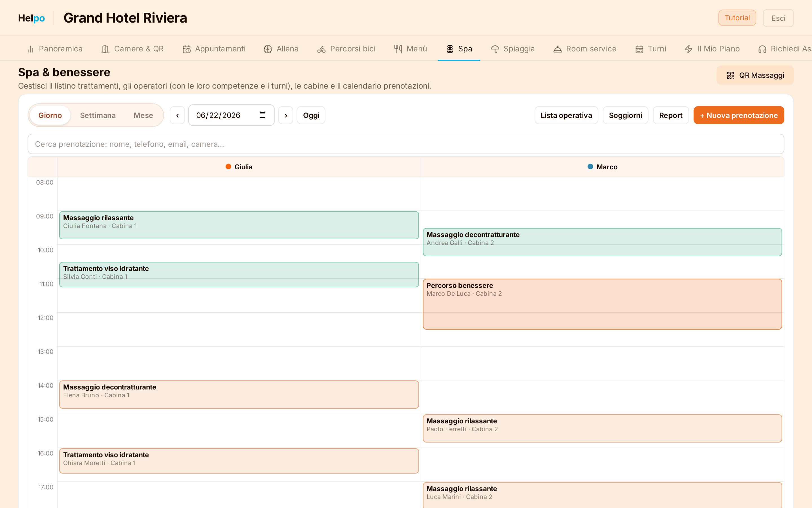This screenshot has width=812, height=508.
Task: Open Silvia Conti's Trattamento viso idratante booking
Action: (239, 275)
